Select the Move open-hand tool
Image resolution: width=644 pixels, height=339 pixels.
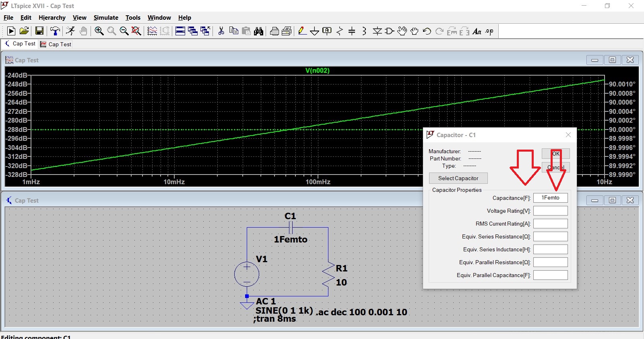click(x=402, y=31)
